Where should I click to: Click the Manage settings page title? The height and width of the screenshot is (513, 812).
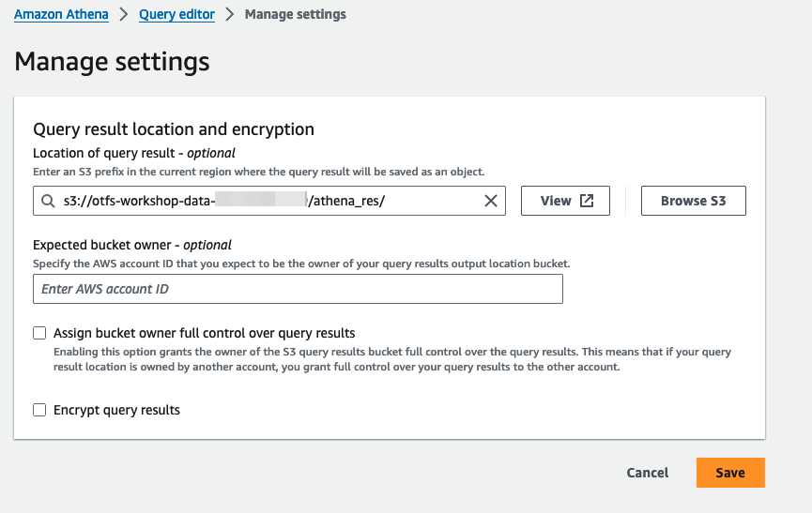112,62
